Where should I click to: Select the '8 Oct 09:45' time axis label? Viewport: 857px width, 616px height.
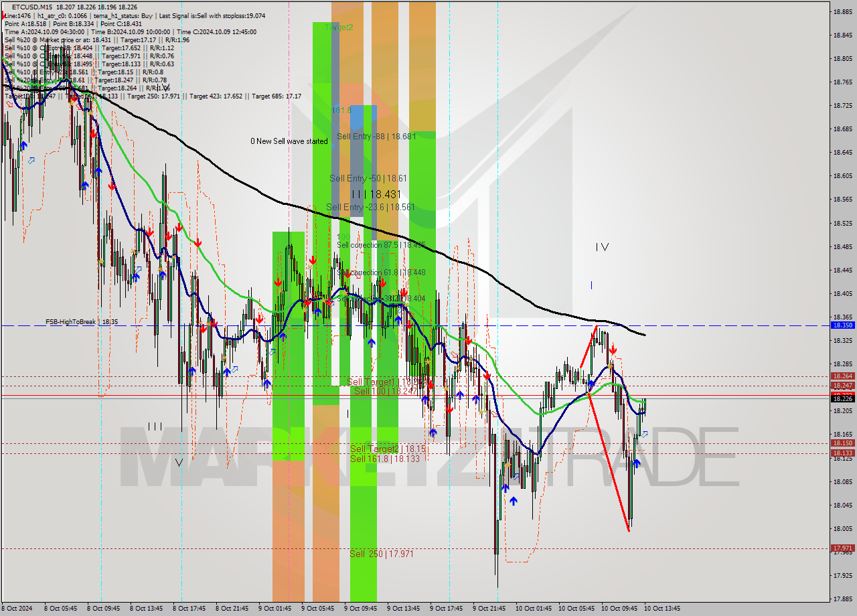coord(104,609)
